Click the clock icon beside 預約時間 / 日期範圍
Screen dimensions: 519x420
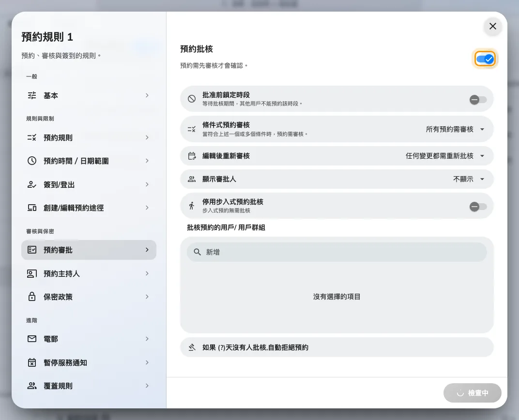(32, 161)
